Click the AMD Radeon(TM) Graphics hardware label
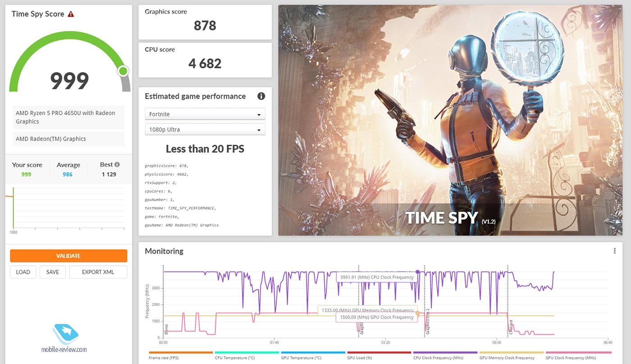 coord(68,139)
